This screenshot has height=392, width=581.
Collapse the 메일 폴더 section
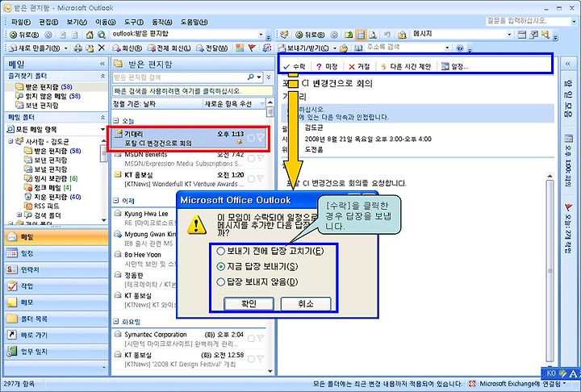[x=102, y=118]
